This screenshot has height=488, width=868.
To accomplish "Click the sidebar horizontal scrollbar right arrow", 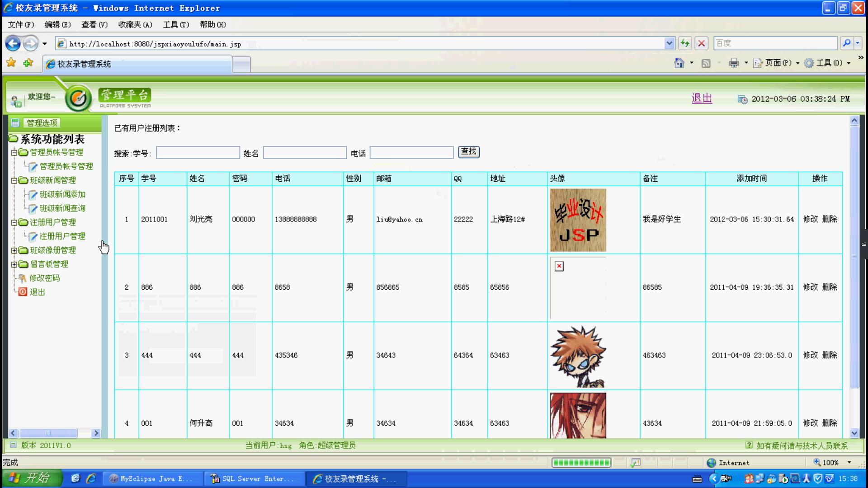I will [x=96, y=433].
